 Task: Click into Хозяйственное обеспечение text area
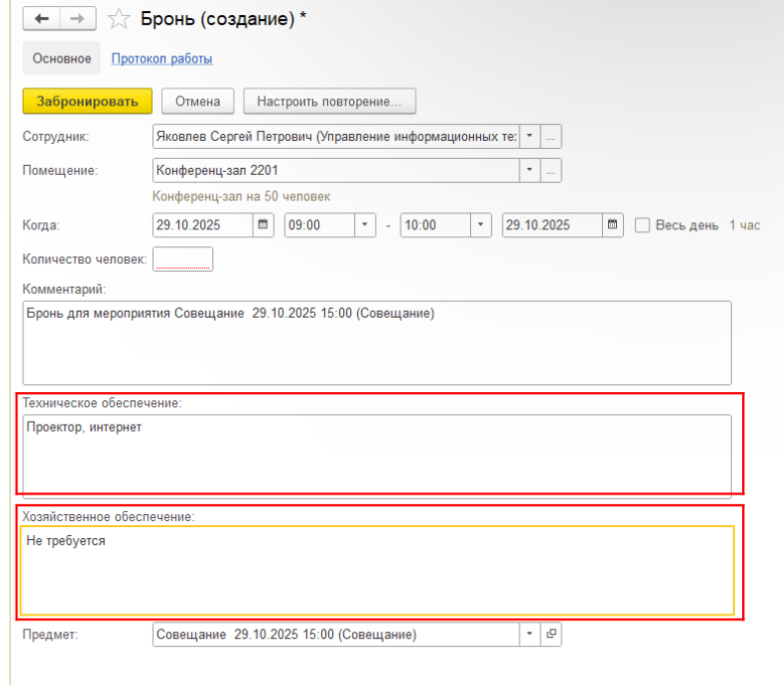(377, 570)
